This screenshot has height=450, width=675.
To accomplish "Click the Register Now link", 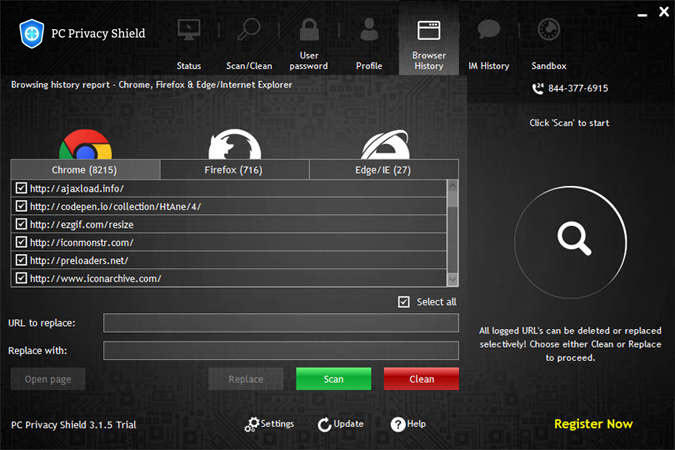I will pyautogui.click(x=593, y=424).
